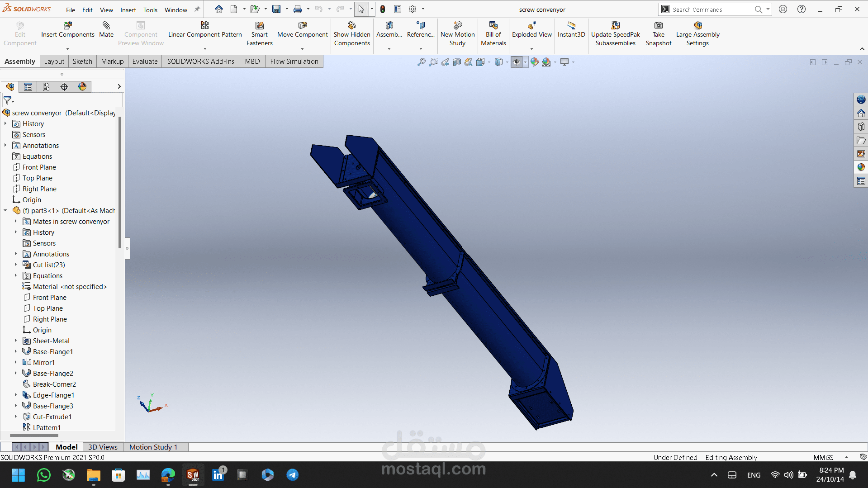Switch to ConfigurationManager tab icon
Viewport: 868px width, 488px height.
pyautogui.click(x=46, y=86)
